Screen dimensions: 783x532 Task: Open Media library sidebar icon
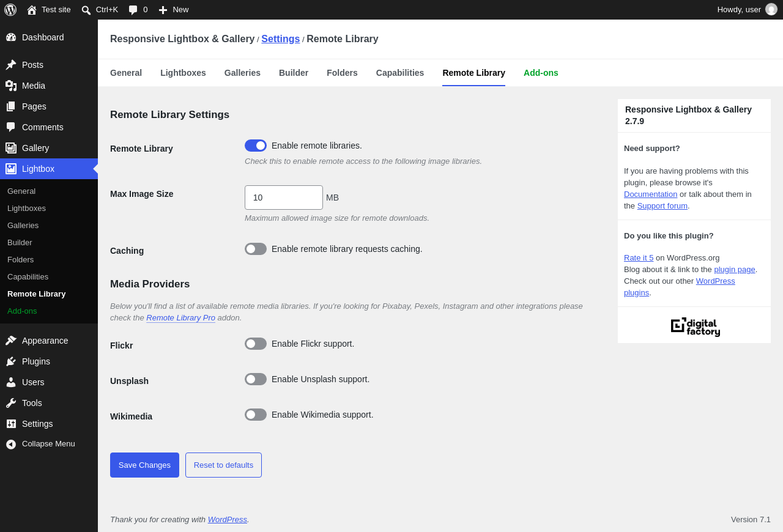click(x=11, y=86)
